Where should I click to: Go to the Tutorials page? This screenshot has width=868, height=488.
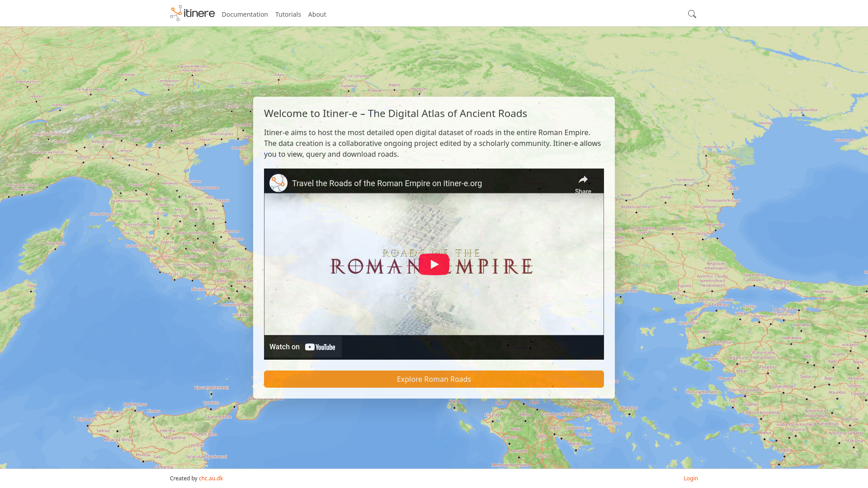pyautogui.click(x=288, y=14)
